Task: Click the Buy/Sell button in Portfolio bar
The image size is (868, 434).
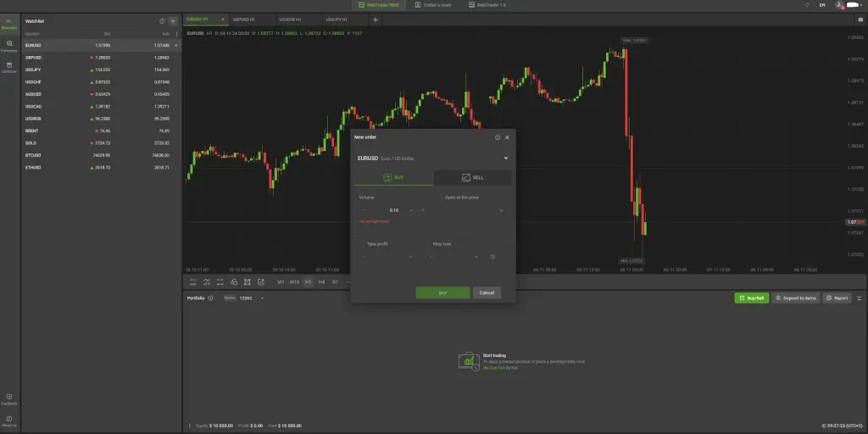Action: 752,298
